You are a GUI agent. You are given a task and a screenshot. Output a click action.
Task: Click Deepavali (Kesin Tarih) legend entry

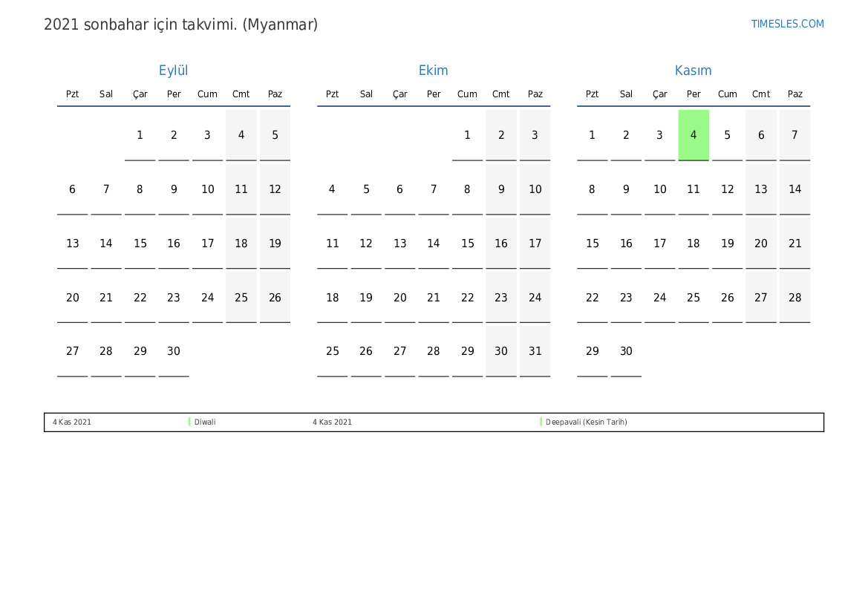coord(587,422)
